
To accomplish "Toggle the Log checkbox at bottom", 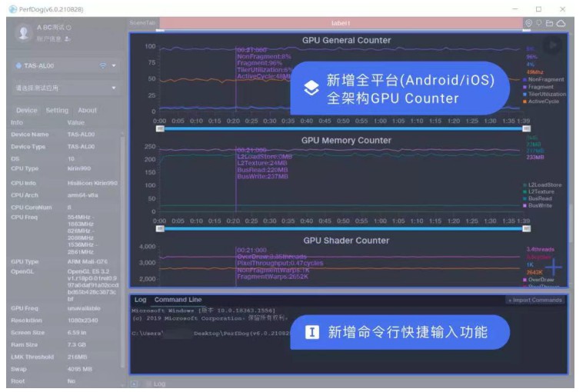I will (x=149, y=384).
